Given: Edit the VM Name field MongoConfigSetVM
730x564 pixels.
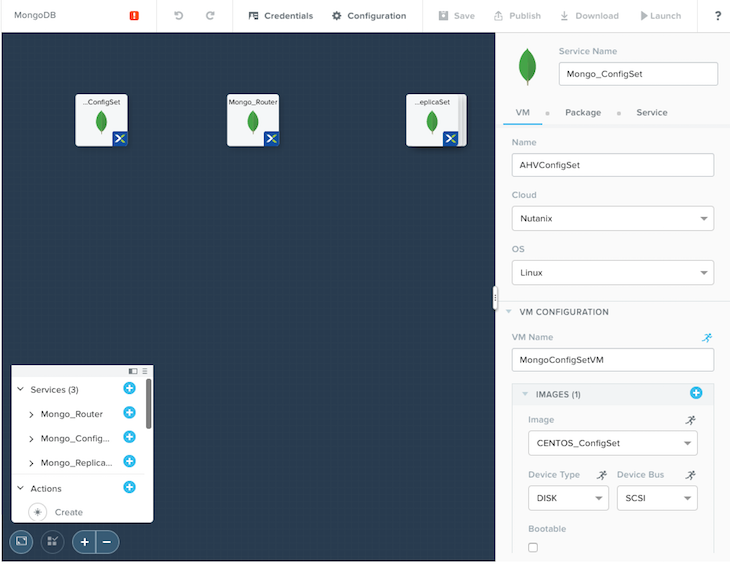Looking at the screenshot, I should point(613,360).
